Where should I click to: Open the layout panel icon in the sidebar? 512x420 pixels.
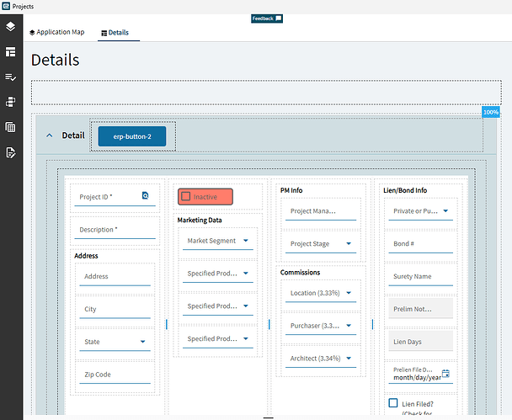pyautogui.click(x=10, y=51)
